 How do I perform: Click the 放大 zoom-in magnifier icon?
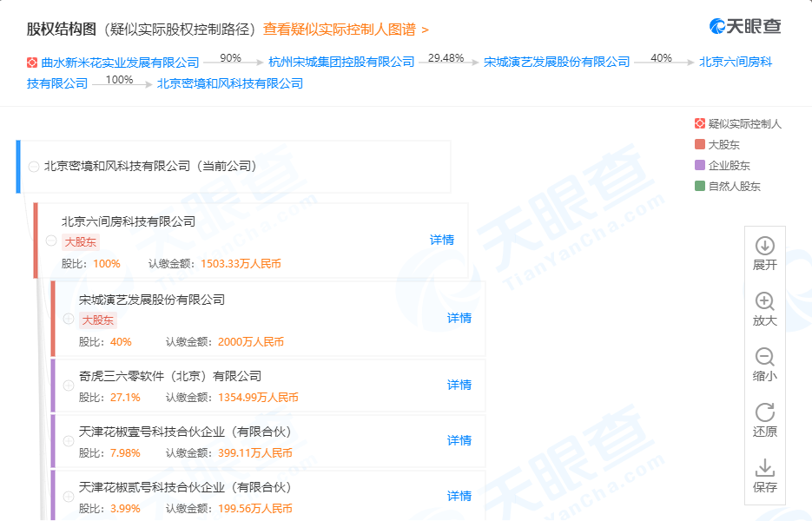pyautogui.click(x=765, y=301)
